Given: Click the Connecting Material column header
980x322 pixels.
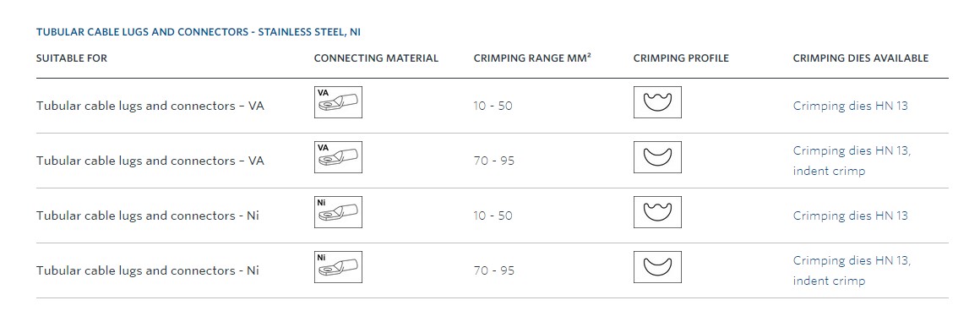Looking at the screenshot, I should click(376, 58).
